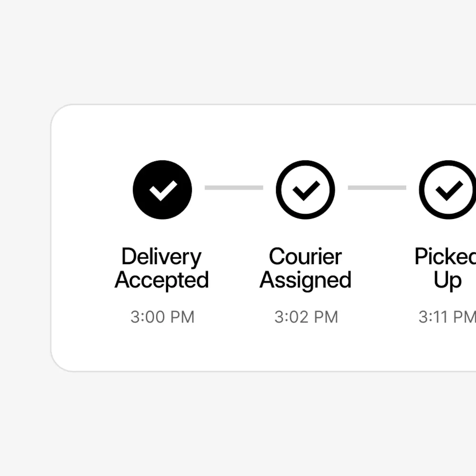Click the 3:02 PM timestamp text
476x476 pixels.
click(x=305, y=317)
